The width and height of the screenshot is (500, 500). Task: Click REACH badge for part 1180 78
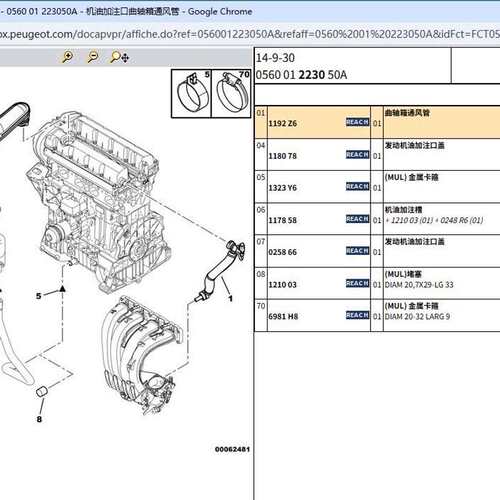point(357,155)
